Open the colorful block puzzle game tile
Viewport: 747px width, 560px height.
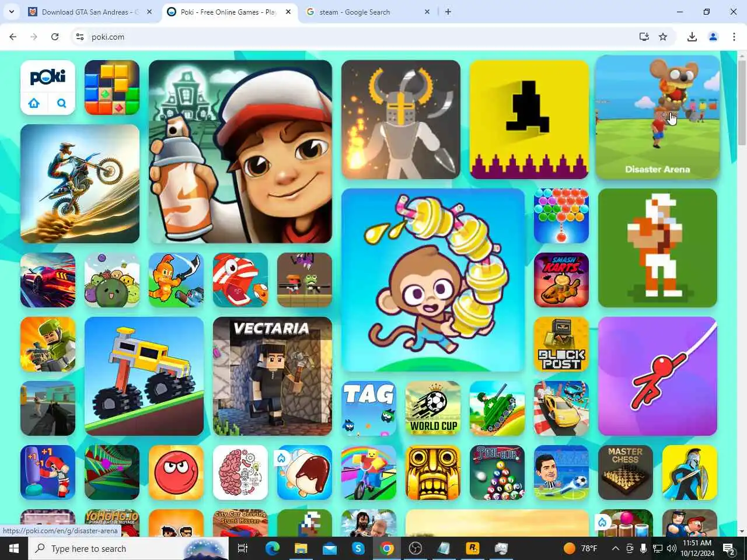click(112, 87)
